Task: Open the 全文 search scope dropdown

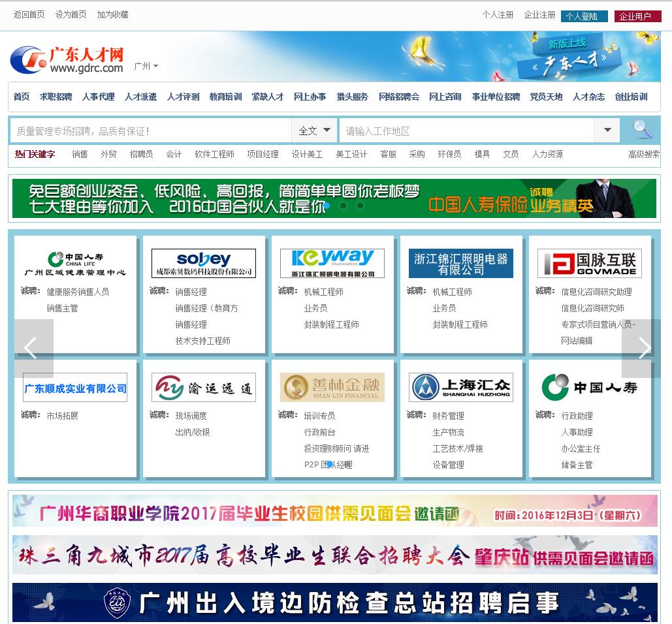Action: (315, 130)
